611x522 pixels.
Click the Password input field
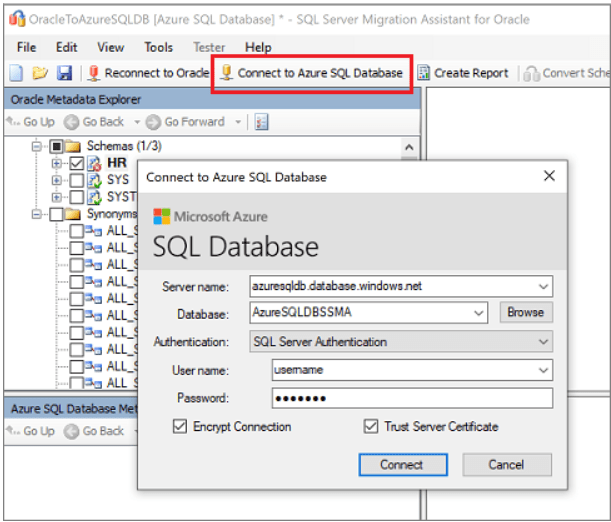coord(411,398)
